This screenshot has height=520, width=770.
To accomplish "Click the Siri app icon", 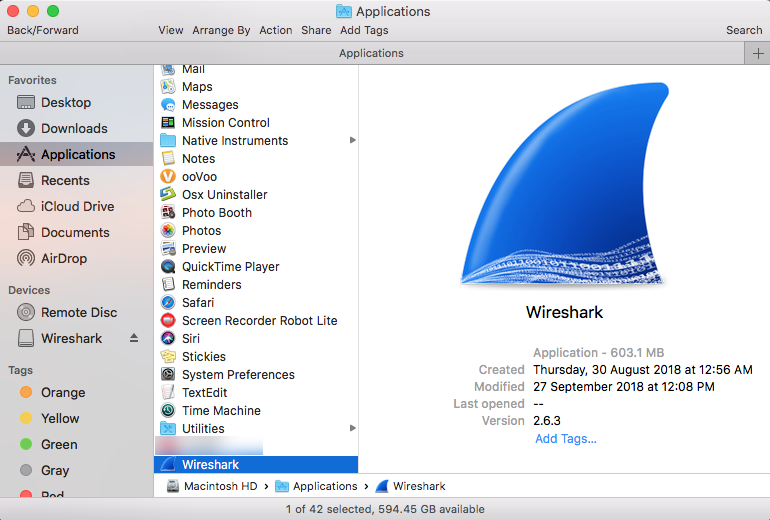I will 168,339.
